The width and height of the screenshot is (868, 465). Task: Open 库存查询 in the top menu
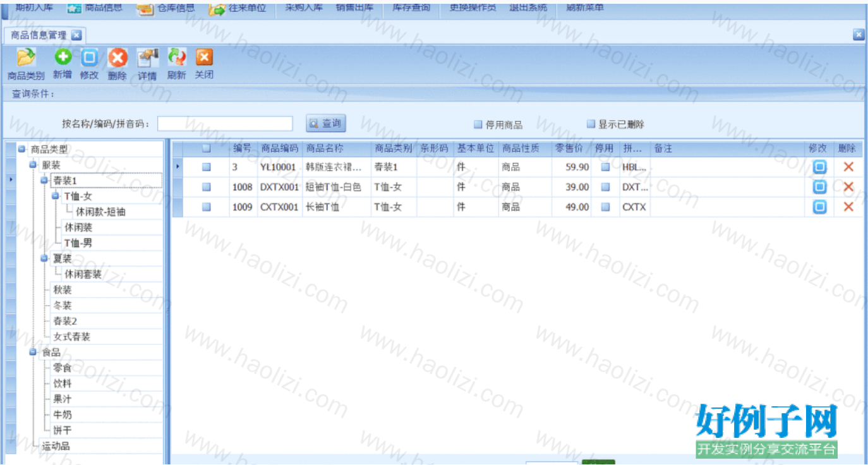pos(411,8)
